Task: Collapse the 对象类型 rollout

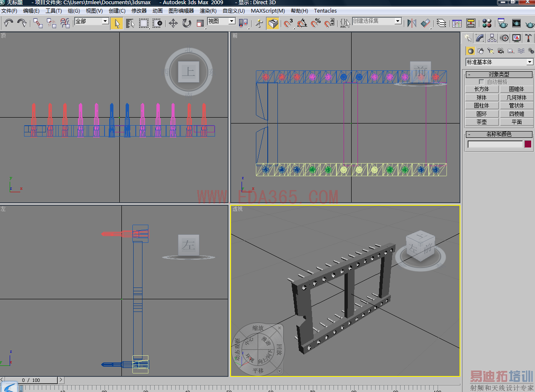Action: [499, 75]
